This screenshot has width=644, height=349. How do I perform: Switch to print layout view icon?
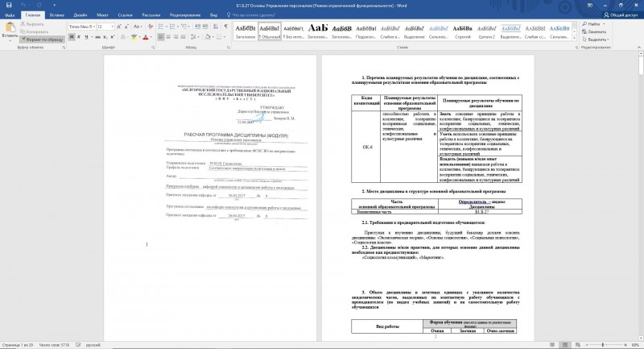click(x=565, y=345)
